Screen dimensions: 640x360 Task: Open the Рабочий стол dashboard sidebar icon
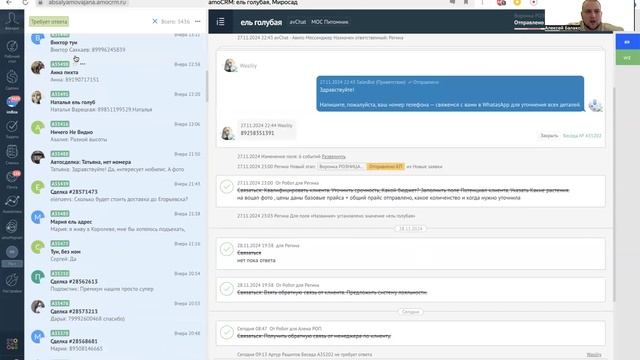tap(12, 51)
